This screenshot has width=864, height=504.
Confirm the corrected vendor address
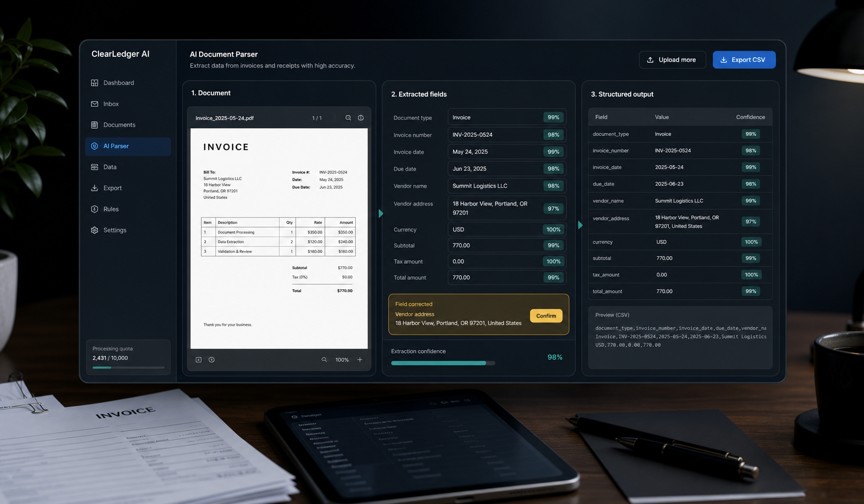click(546, 316)
